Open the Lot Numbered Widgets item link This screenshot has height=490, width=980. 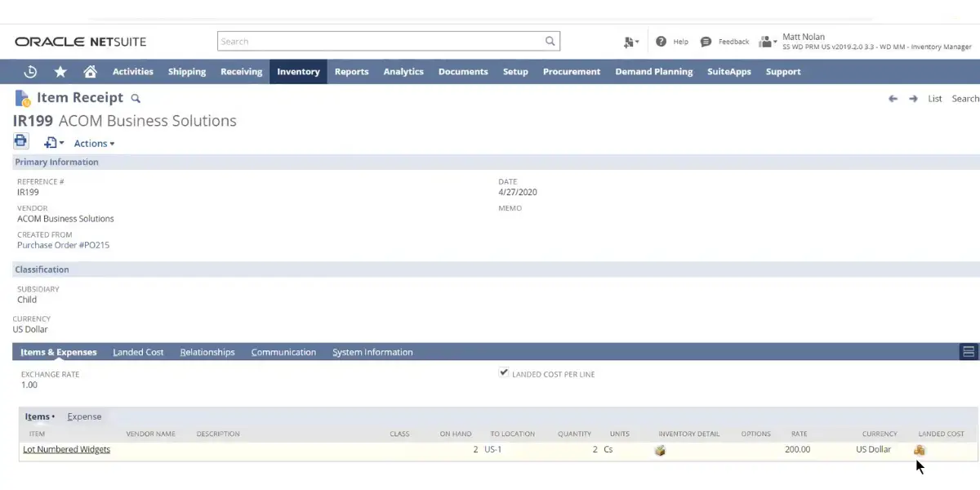67,449
